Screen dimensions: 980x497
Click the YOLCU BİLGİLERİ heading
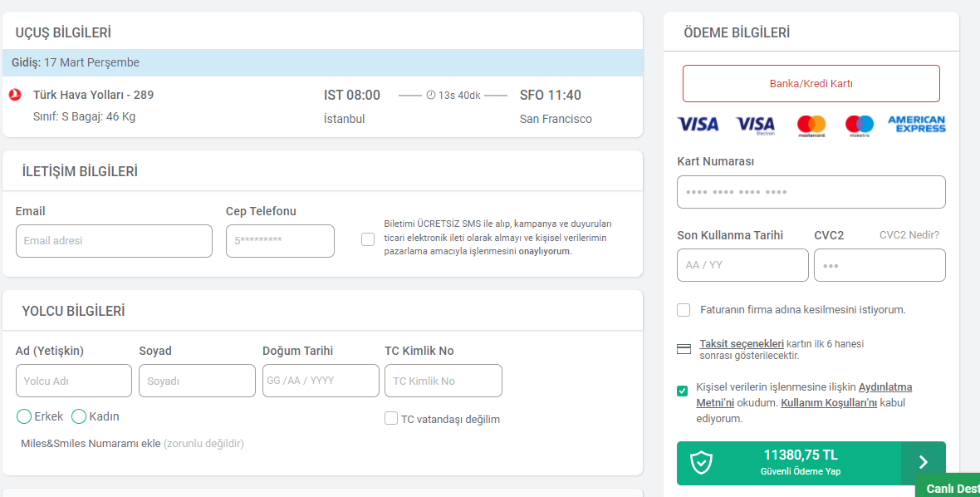(73, 311)
